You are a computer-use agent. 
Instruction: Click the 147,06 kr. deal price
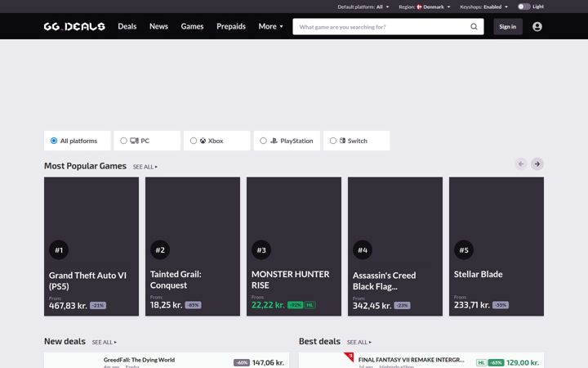coord(268,363)
